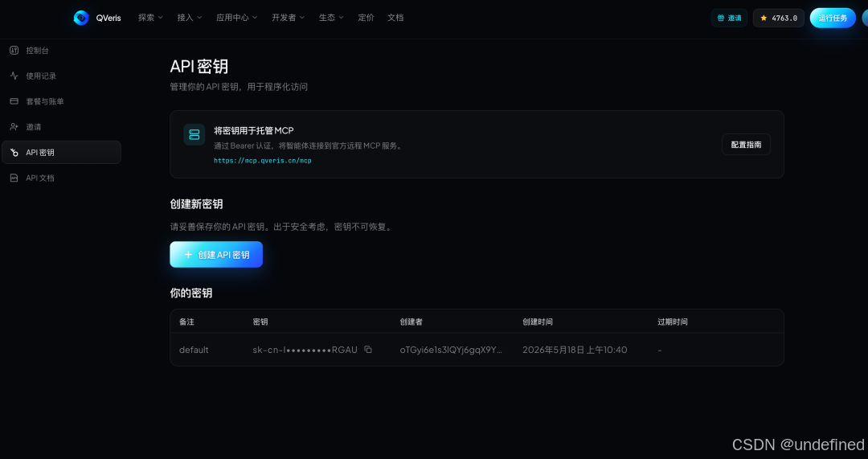This screenshot has width=868, height=459.
Task: Click the 控制台 dashboard icon
Action: [14, 51]
